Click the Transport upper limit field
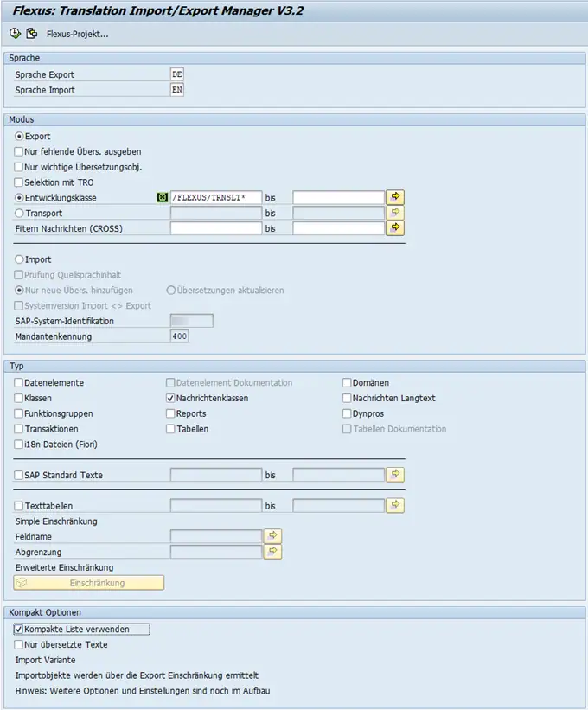The height and width of the screenshot is (710, 588). 339,214
